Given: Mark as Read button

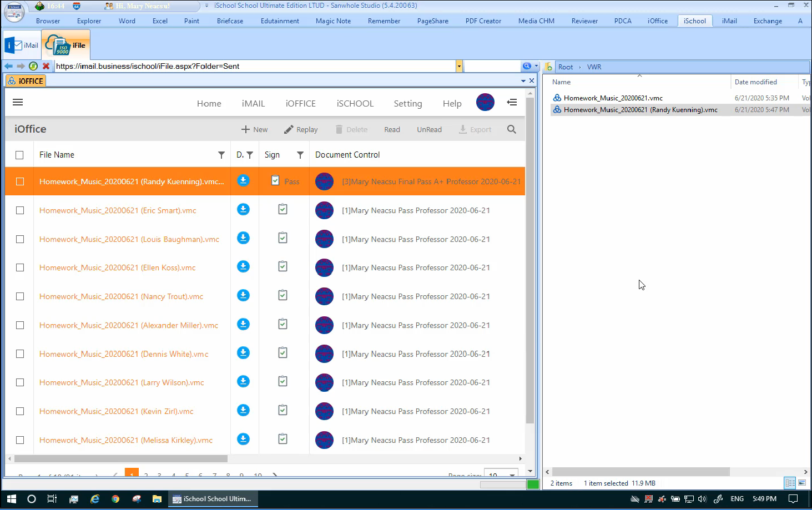Looking at the screenshot, I should (392, 129).
